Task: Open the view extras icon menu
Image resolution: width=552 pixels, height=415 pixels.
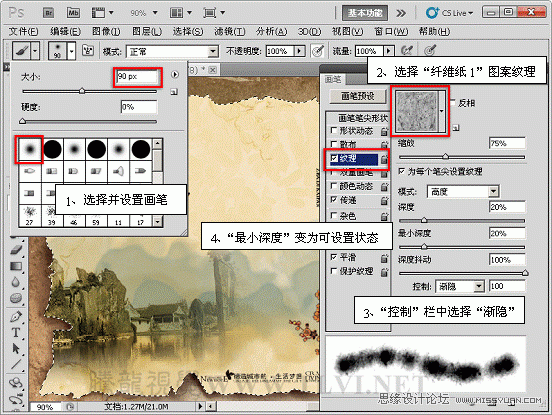Action: coord(102,13)
